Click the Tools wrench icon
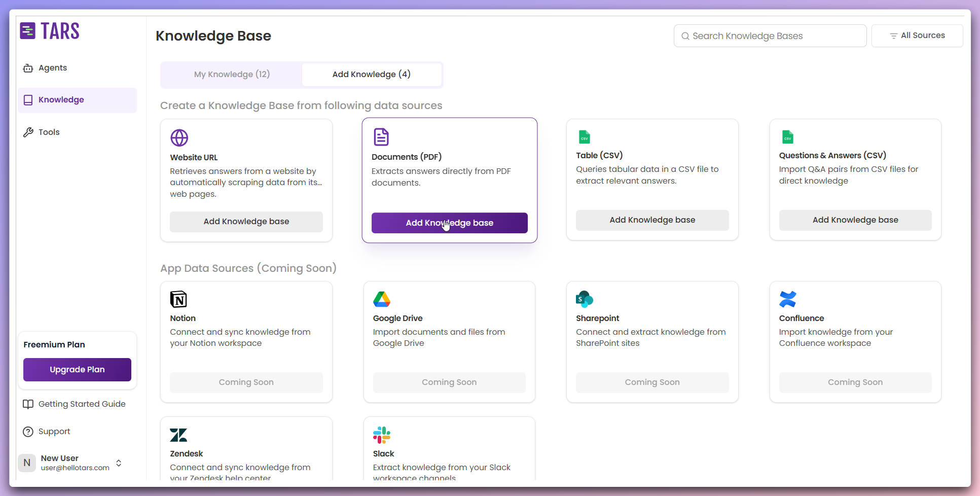 click(x=28, y=132)
